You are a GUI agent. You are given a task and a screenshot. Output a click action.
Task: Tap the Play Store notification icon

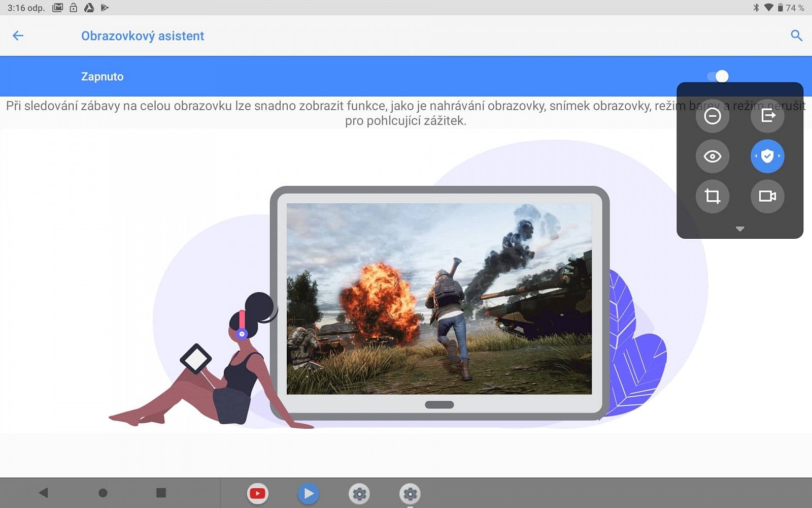point(105,8)
